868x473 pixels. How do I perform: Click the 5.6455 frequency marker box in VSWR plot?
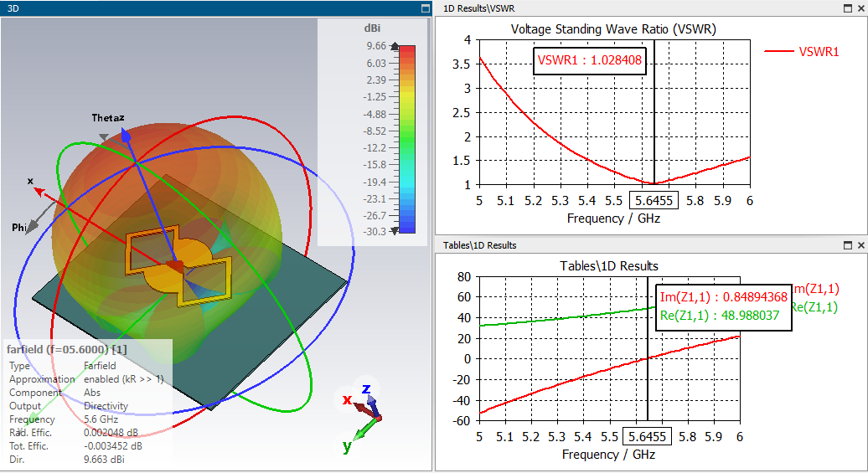click(654, 201)
